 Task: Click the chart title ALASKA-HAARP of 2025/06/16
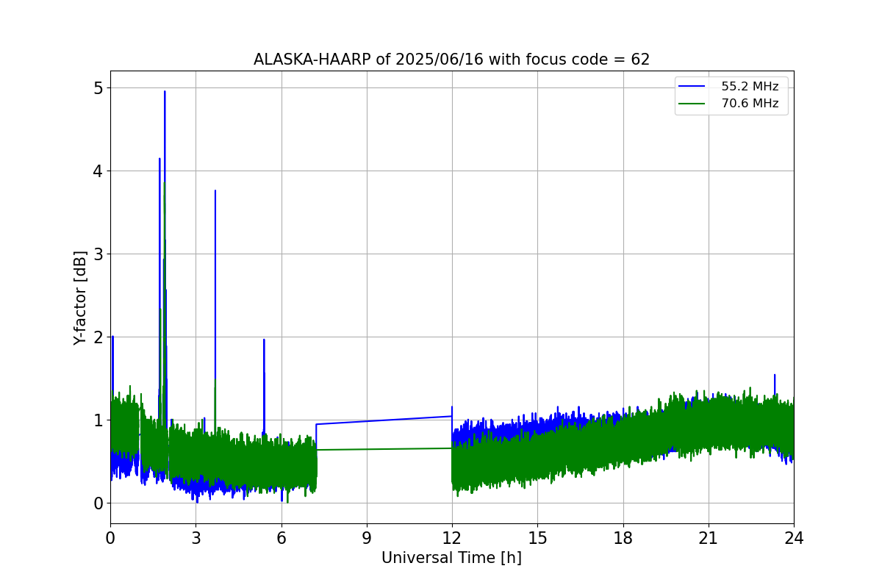(451, 60)
